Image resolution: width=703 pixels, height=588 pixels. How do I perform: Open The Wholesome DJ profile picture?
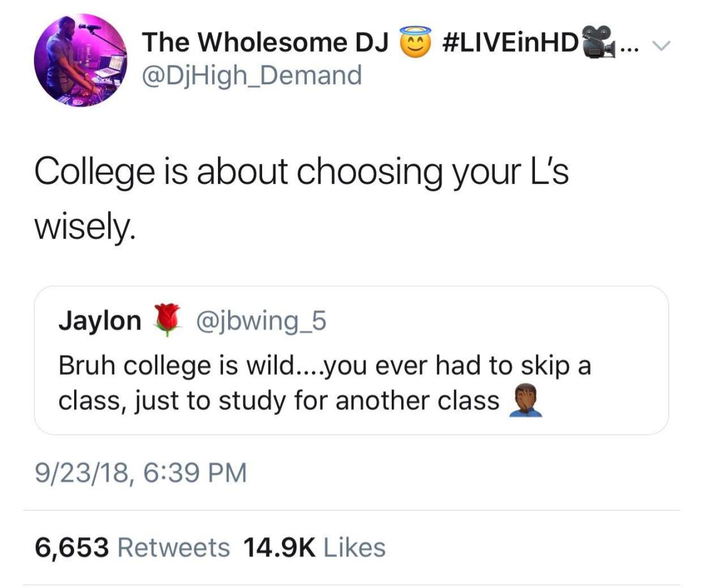pyautogui.click(x=81, y=60)
